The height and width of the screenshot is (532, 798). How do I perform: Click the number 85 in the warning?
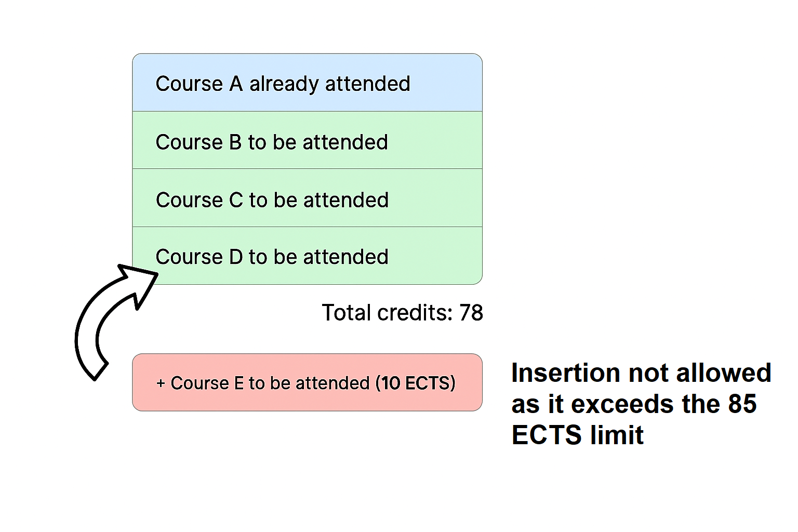742,404
